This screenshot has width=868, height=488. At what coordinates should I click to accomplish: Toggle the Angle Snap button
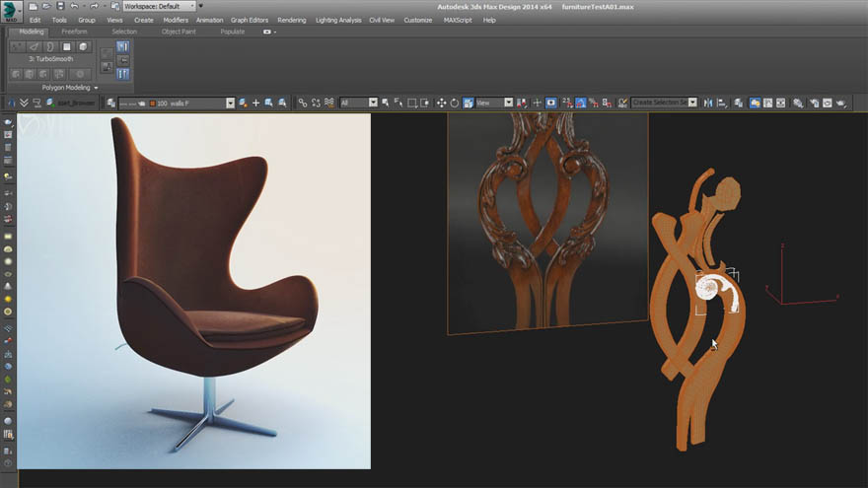(580, 103)
